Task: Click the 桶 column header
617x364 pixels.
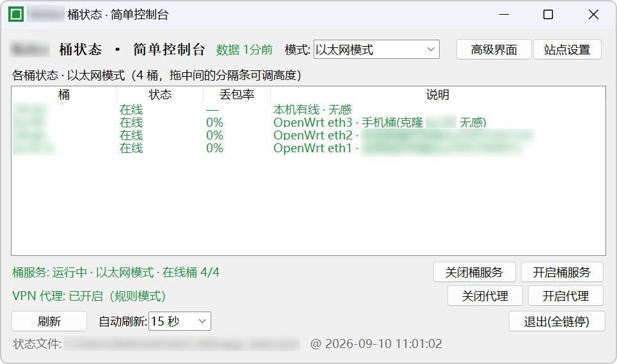Action: click(64, 94)
